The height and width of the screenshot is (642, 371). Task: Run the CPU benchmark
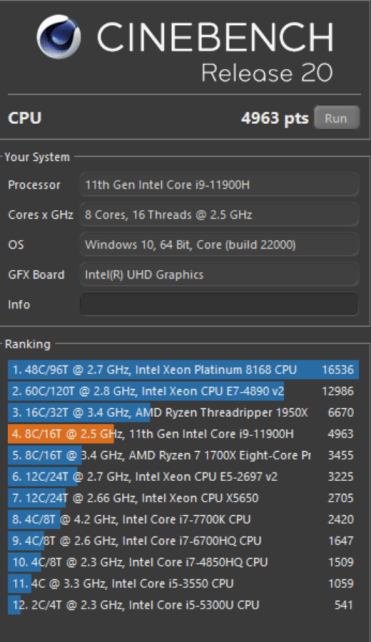click(x=337, y=118)
